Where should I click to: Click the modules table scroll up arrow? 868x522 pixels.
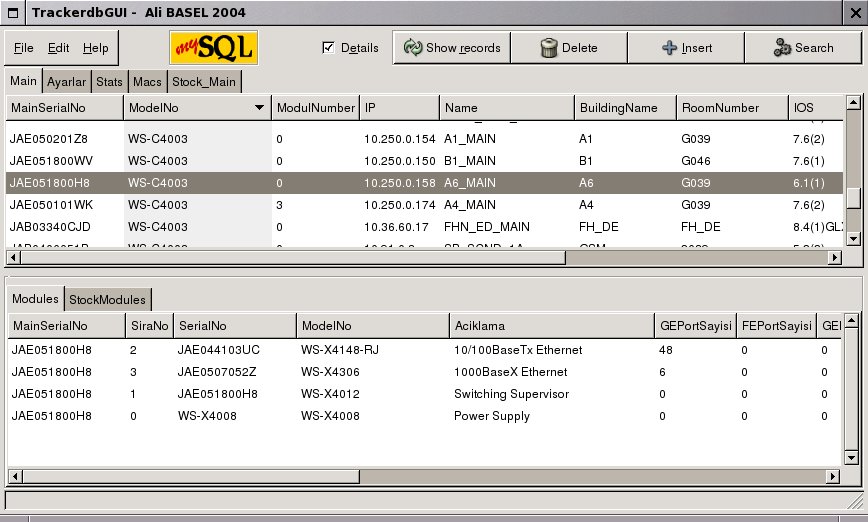tap(851, 320)
